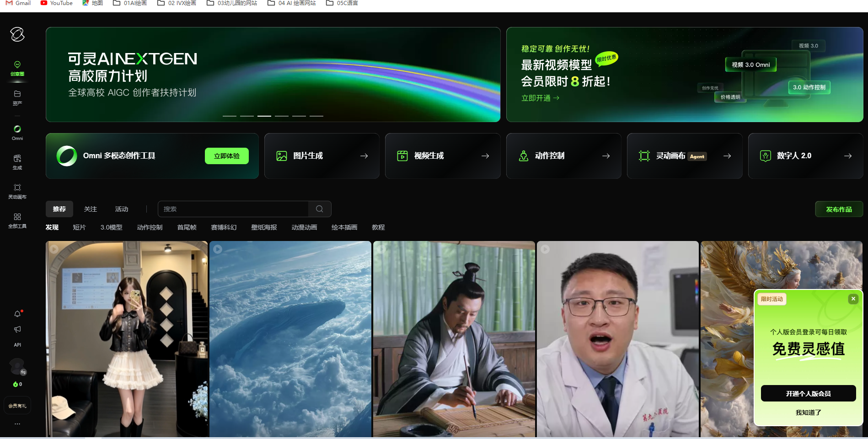The height and width of the screenshot is (439, 868).
Task: Click the 立即体验 button
Action: coord(227,156)
